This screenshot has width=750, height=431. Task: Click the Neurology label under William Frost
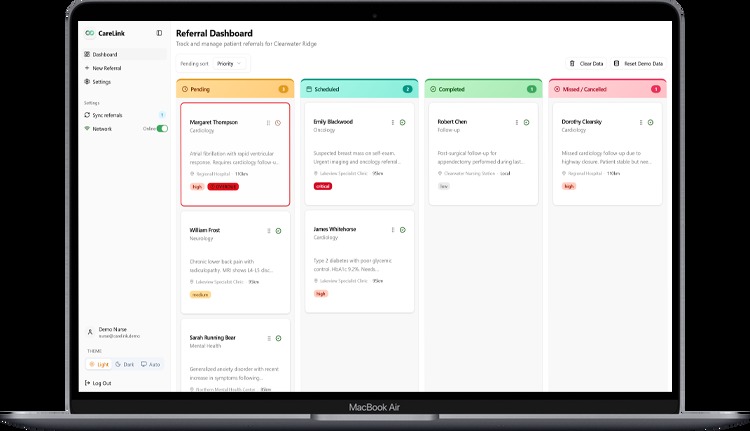[201, 238]
